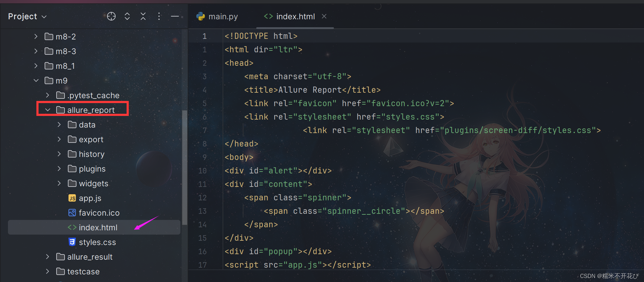
Task: Select styles.css file in tree
Action: coord(97,242)
